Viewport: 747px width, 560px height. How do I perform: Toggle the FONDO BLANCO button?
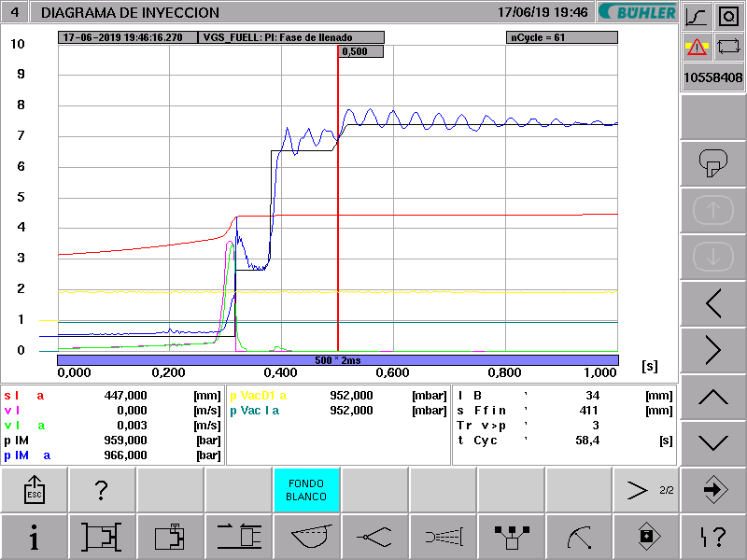306,489
